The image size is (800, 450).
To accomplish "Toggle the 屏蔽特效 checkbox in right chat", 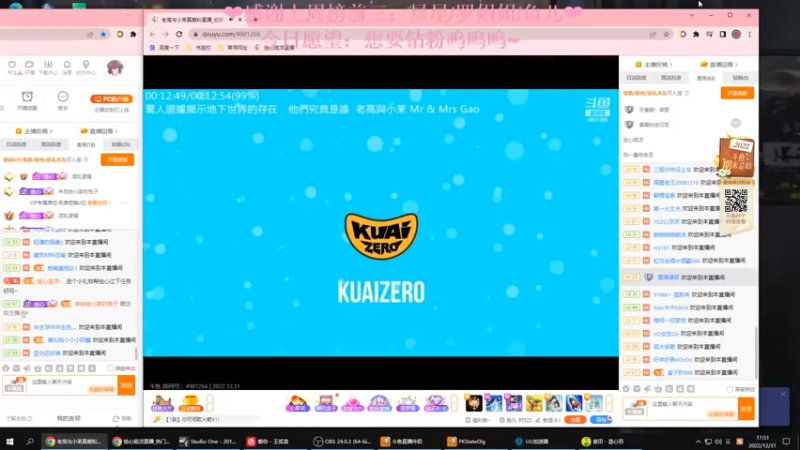I will pos(730,389).
